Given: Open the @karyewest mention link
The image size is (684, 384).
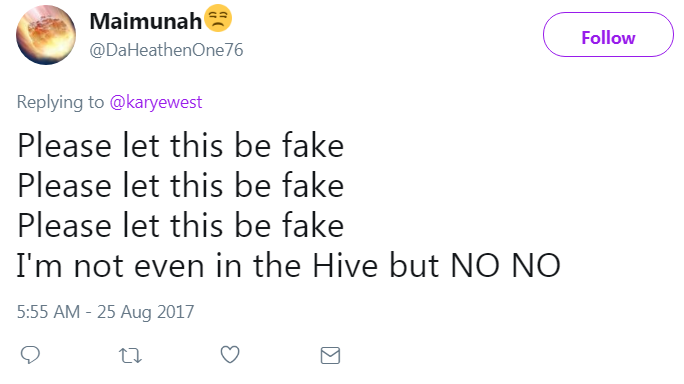Looking at the screenshot, I should [x=156, y=102].
